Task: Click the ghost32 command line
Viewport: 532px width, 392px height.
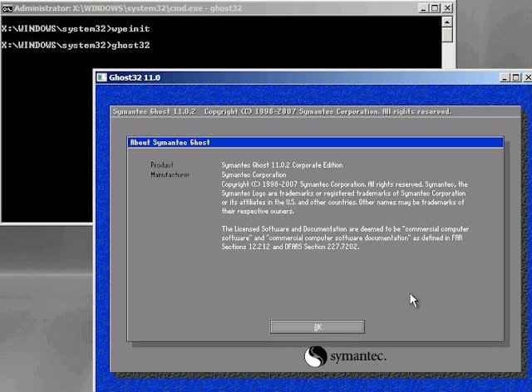Action: point(76,45)
